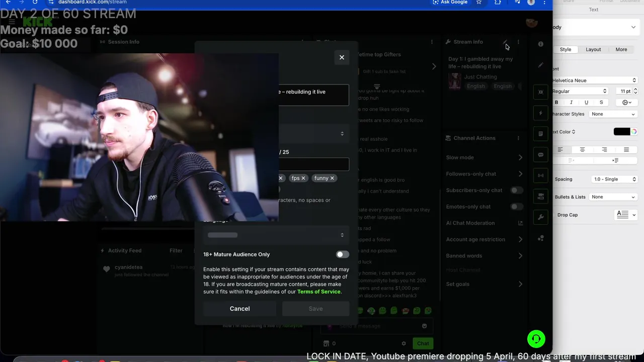Open Drop Cap style preview dropdown
This screenshot has height=362, width=644.
tap(626, 215)
